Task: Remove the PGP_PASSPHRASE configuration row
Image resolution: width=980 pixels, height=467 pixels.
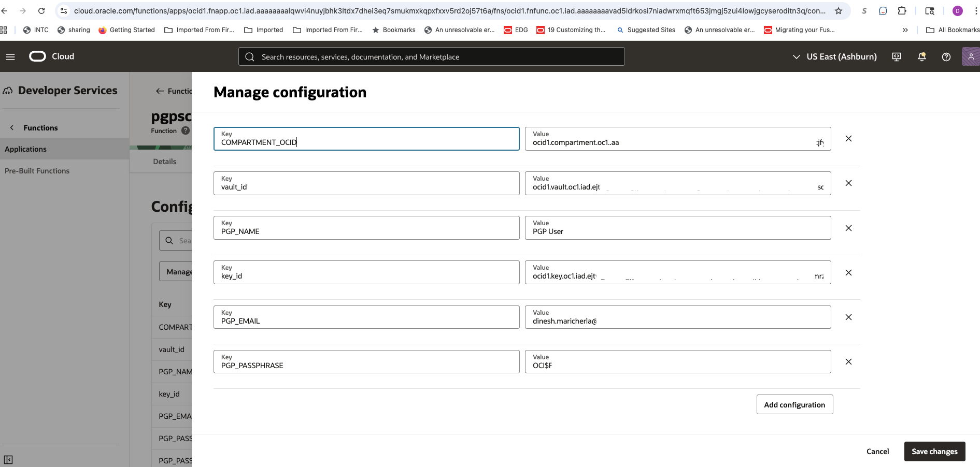Action: pyautogui.click(x=848, y=361)
